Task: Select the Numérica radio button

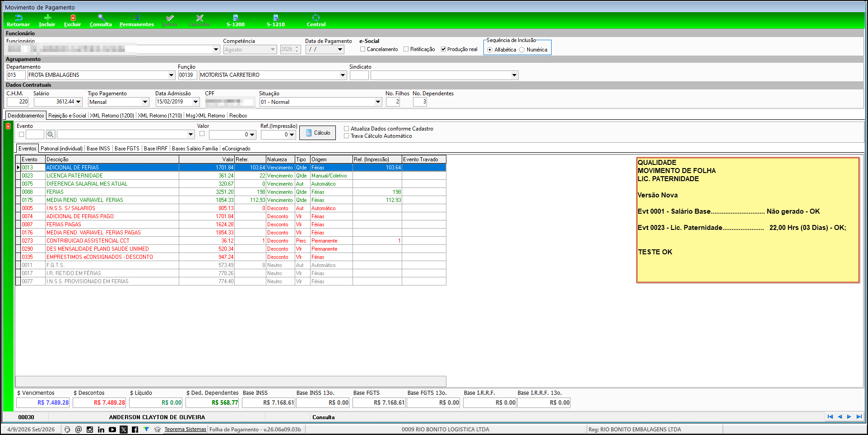Action: pos(522,50)
